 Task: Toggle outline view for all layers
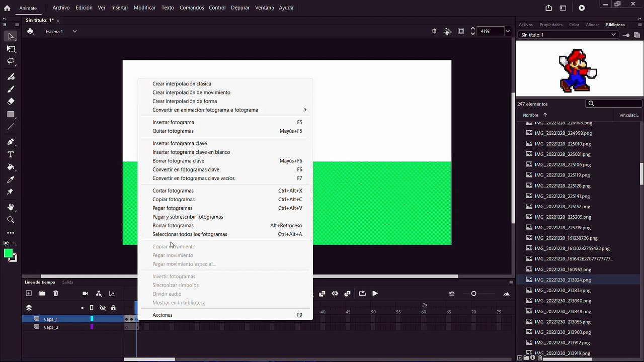point(92,308)
